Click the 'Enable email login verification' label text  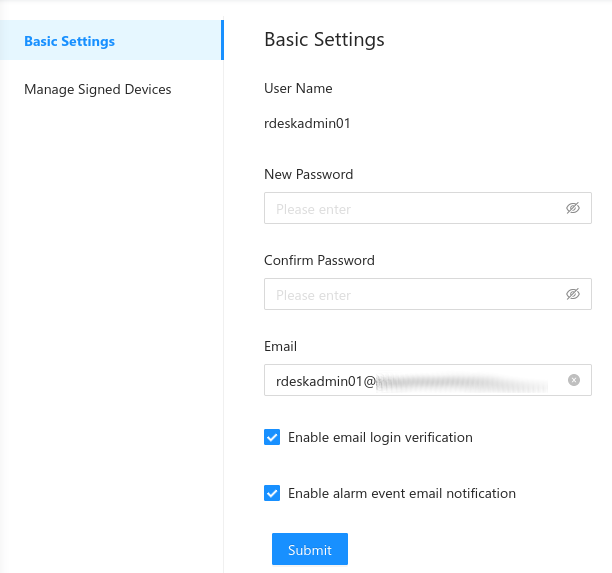pyautogui.click(x=380, y=437)
